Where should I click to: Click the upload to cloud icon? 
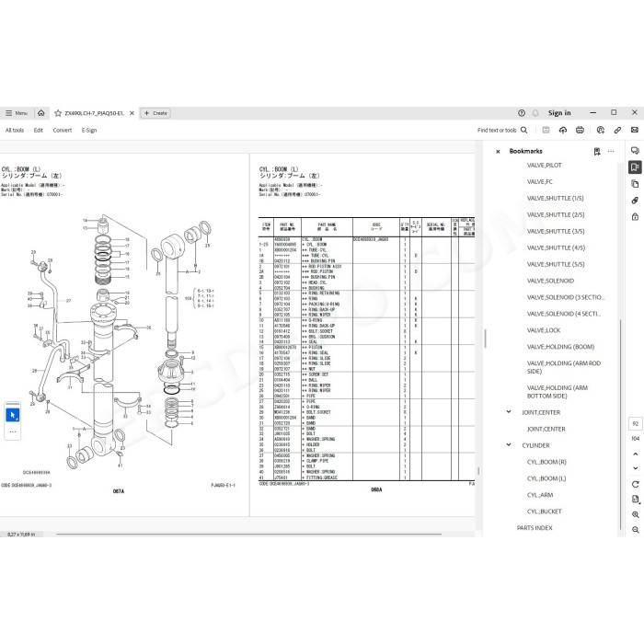tap(563, 131)
